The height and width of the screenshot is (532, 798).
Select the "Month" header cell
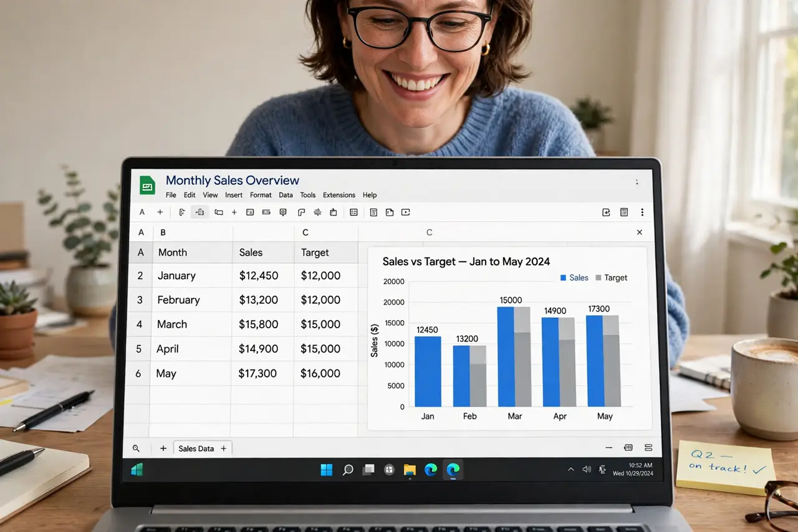[x=192, y=252]
